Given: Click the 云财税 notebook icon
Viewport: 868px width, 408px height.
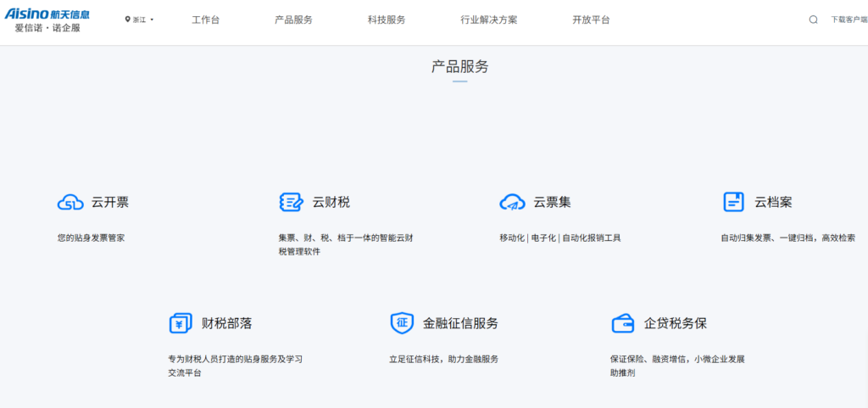Looking at the screenshot, I should click(292, 202).
